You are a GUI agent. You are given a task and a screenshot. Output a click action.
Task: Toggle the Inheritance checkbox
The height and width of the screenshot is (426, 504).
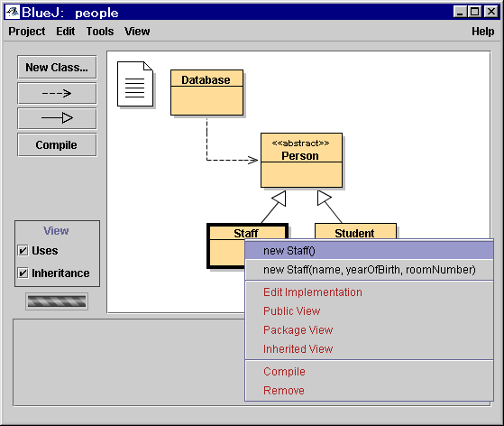click(x=23, y=273)
